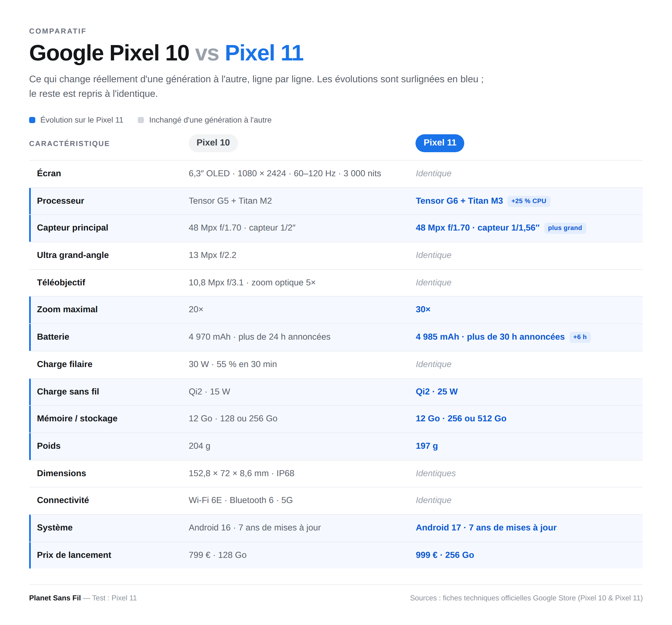Image resolution: width=672 pixels, height=625 pixels.
Task: Click the Pixel 10 column header pill
Action: (x=213, y=143)
